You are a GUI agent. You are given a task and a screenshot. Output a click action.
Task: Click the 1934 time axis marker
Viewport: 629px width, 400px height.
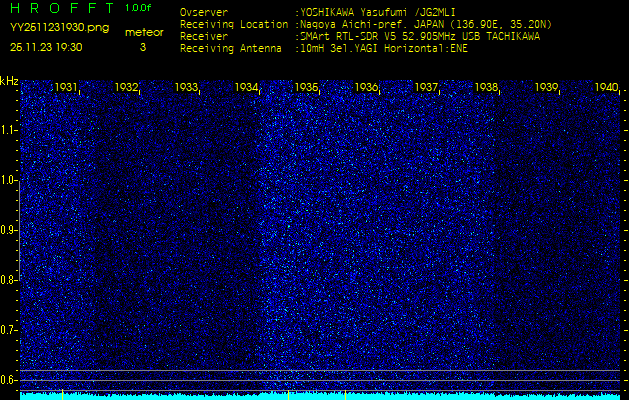pyautogui.click(x=246, y=87)
